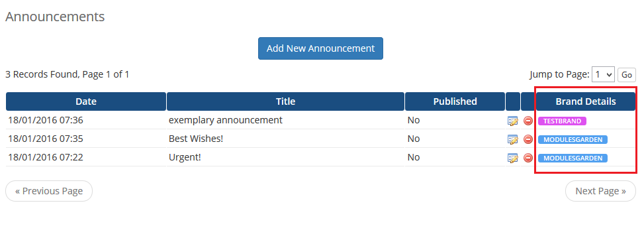Open the exemplary announcement title
The width and height of the screenshot is (644, 252).
[226, 120]
